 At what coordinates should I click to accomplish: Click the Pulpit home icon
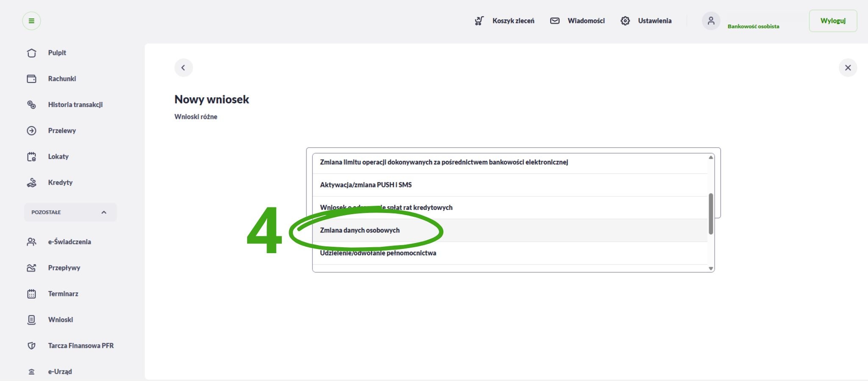[x=31, y=53]
